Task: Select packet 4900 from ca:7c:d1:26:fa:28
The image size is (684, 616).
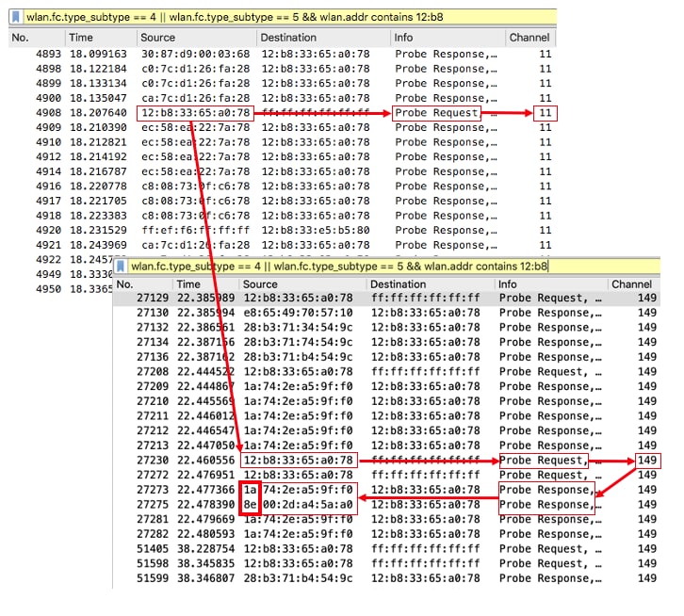Action: [283, 98]
